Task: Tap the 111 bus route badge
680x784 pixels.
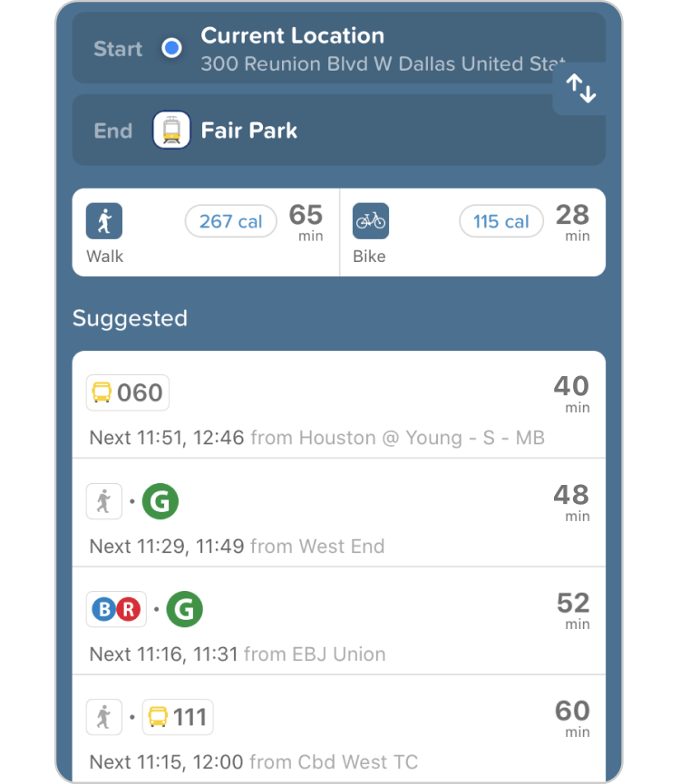Action: (x=179, y=718)
